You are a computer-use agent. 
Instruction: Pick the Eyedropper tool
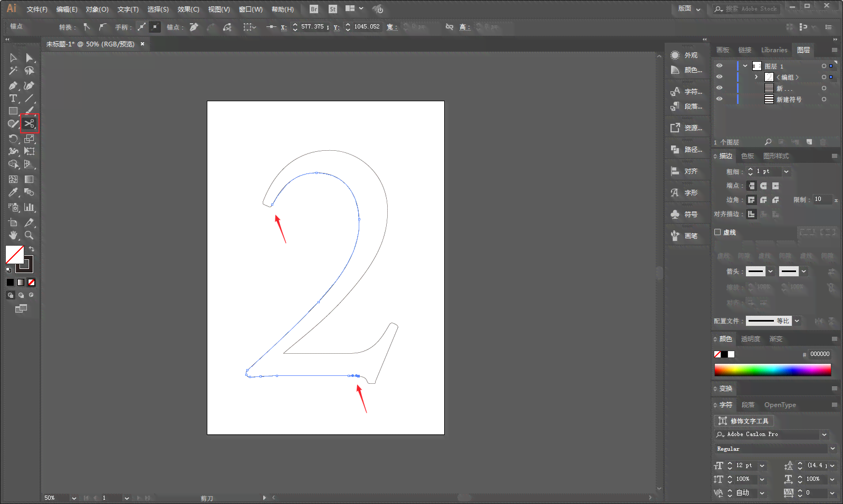click(x=14, y=192)
